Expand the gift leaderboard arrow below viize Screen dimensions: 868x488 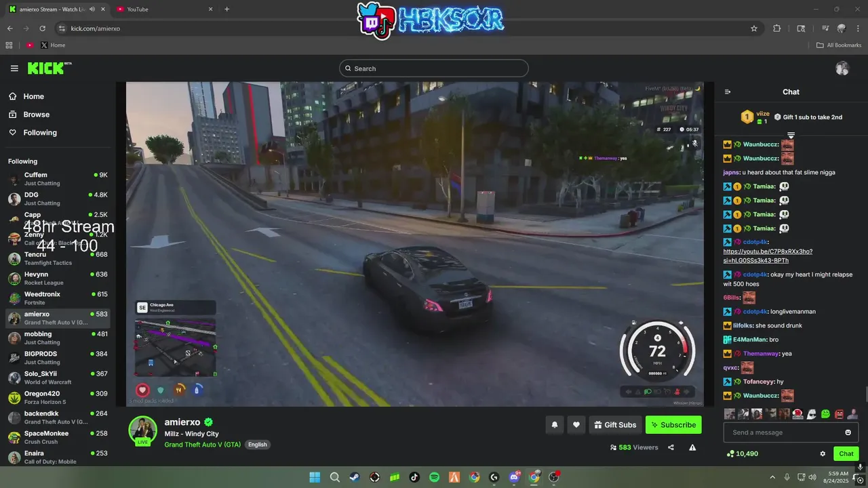[791, 136]
